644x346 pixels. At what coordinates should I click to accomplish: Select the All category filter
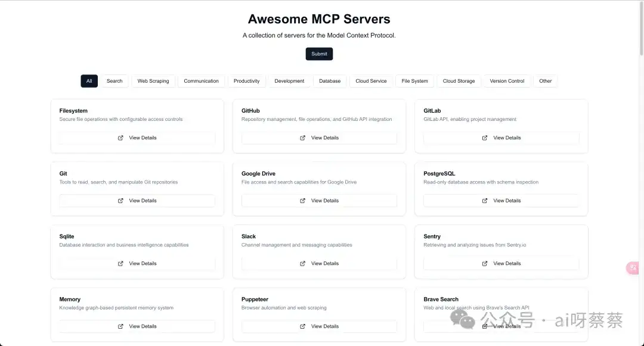(x=89, y=81)
